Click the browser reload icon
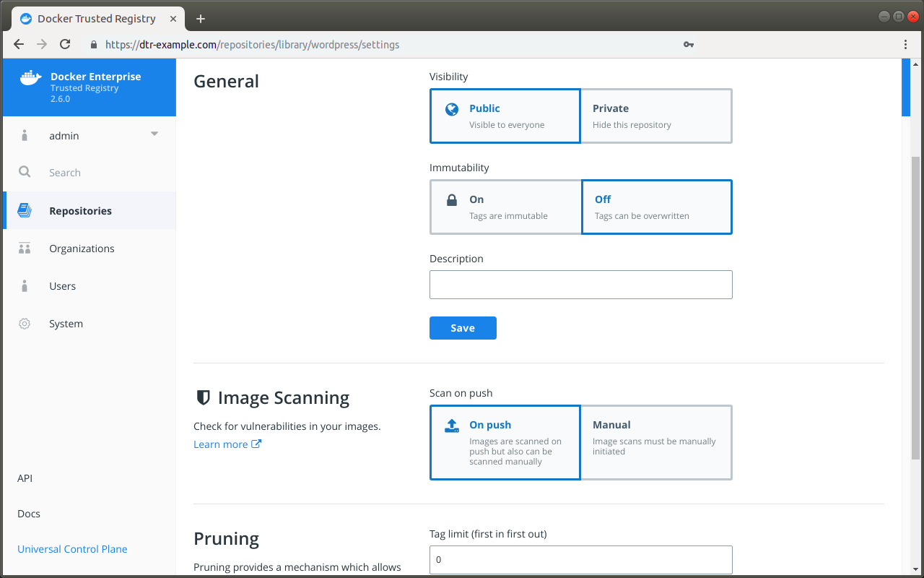This screenshot has height=578, width=924. click(65, 44)
